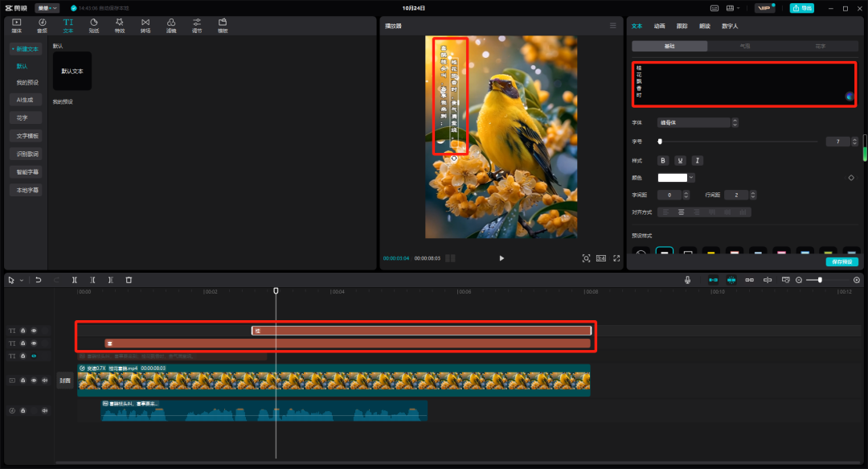Click the microphone record voiceover icon
The width and height of the screenshot is (868, 469).
pos(688,280)
